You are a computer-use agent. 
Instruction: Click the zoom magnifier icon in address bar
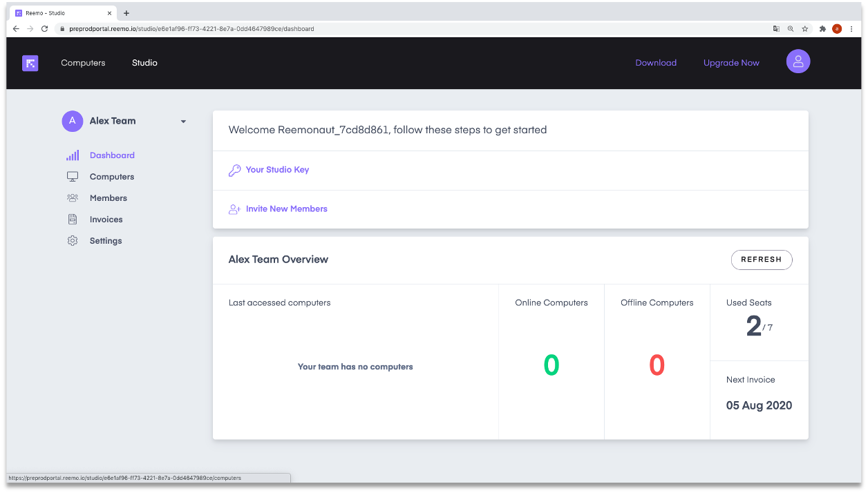tap(791, 29)
